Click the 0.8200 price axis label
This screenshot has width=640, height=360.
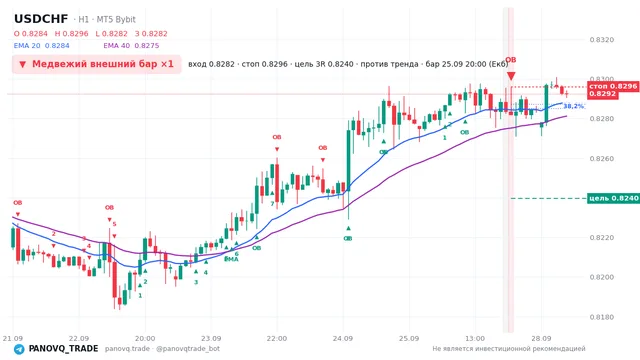coord(602,277)
